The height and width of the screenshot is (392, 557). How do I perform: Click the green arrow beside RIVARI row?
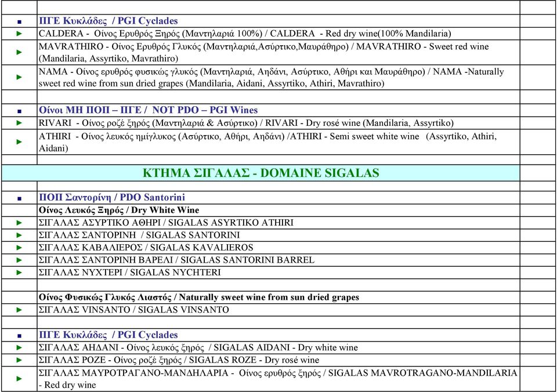coord(20,123)
